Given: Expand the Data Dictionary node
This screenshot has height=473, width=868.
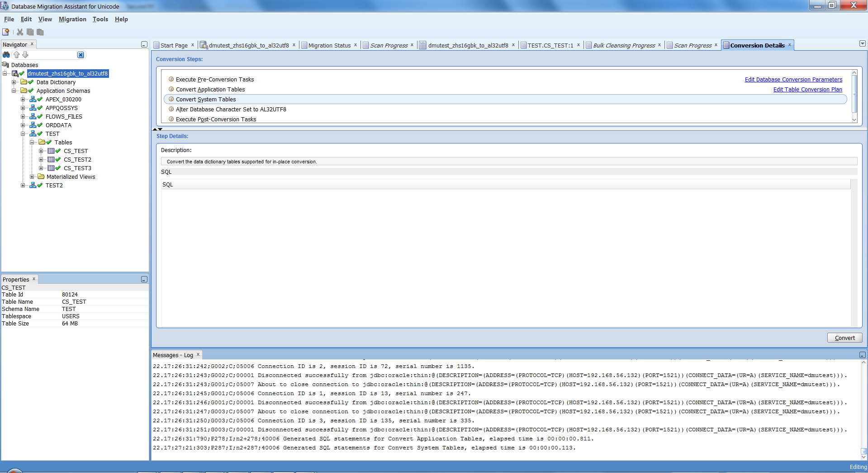Looking at the screenshot, I should (14, 82).
